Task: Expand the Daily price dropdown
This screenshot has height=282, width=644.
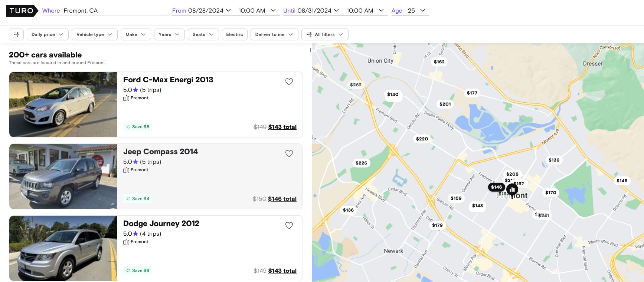Action: click(x=48, y=34)
